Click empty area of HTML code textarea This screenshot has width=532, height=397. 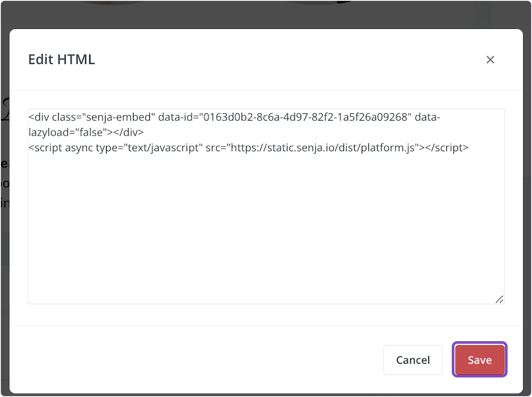point(266,231)
